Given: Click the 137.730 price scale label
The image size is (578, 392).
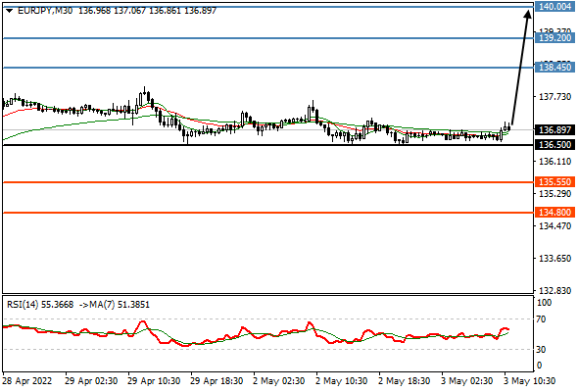Looking at the screenshot, I should click(554, 97).
